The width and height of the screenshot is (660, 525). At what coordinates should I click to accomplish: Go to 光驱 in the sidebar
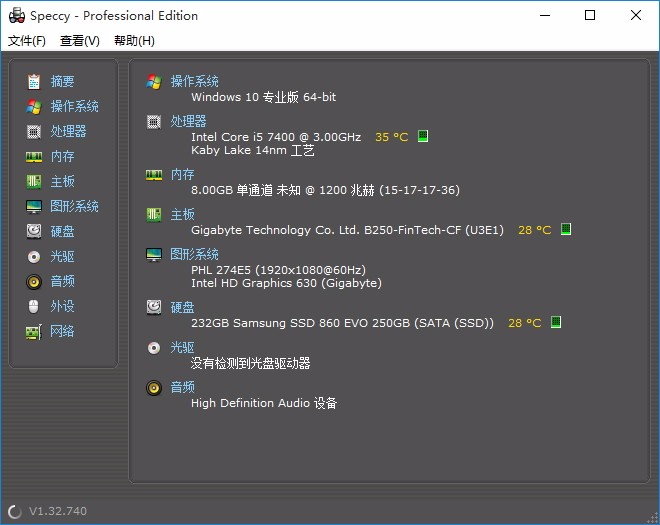[62, 256]
